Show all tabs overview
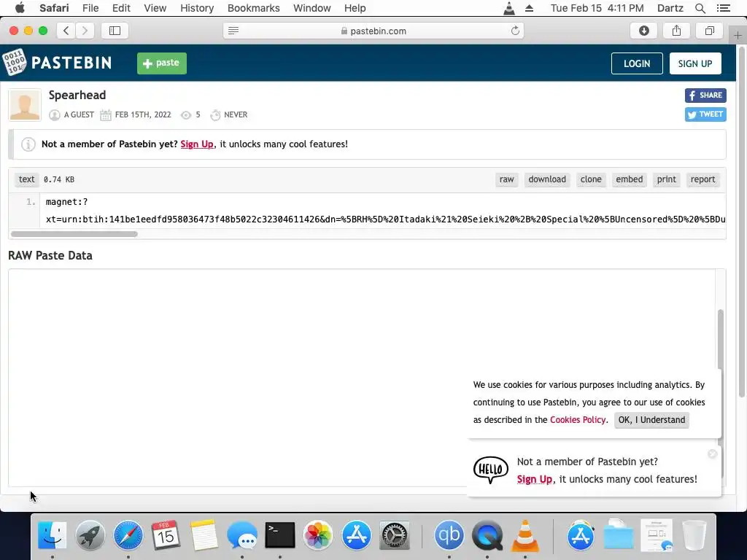Screen dimensions: 747x560 click(709, 31)
